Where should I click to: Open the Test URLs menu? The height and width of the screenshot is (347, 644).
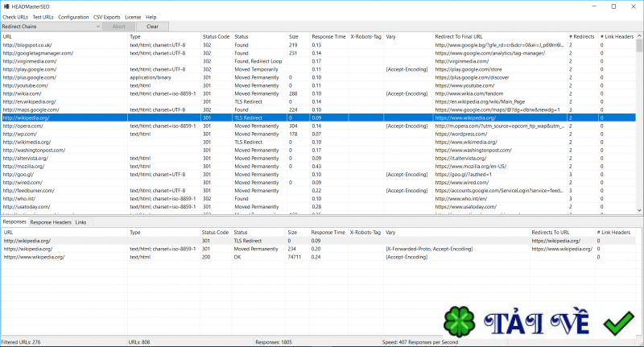pyautogui.click(x=43, y=17)
